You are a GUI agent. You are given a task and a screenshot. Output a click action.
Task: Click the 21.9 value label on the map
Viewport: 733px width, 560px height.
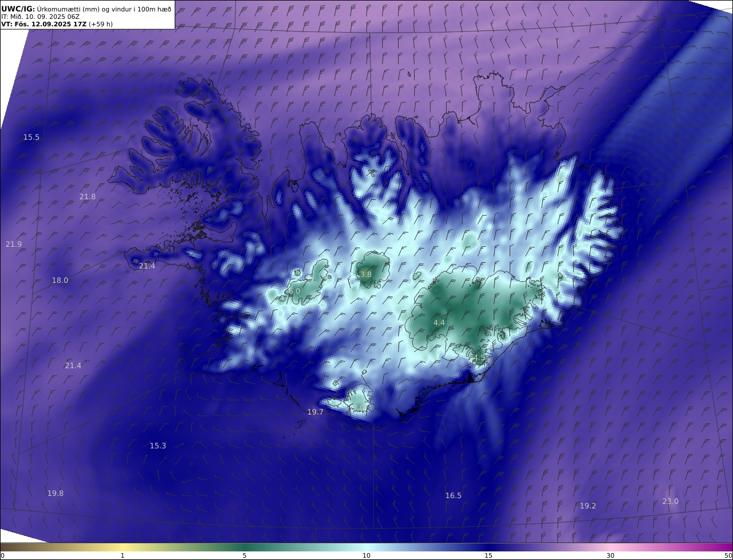(14, 244)
